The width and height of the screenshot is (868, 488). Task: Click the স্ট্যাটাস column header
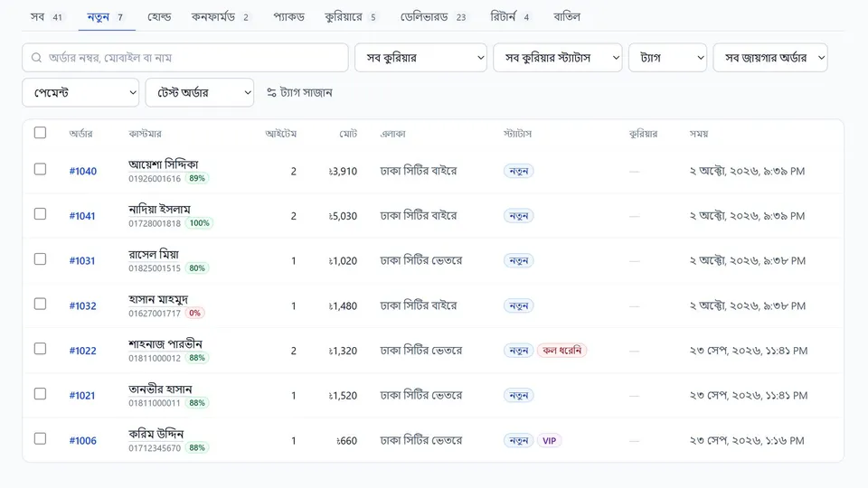click(x=517, y=134)
